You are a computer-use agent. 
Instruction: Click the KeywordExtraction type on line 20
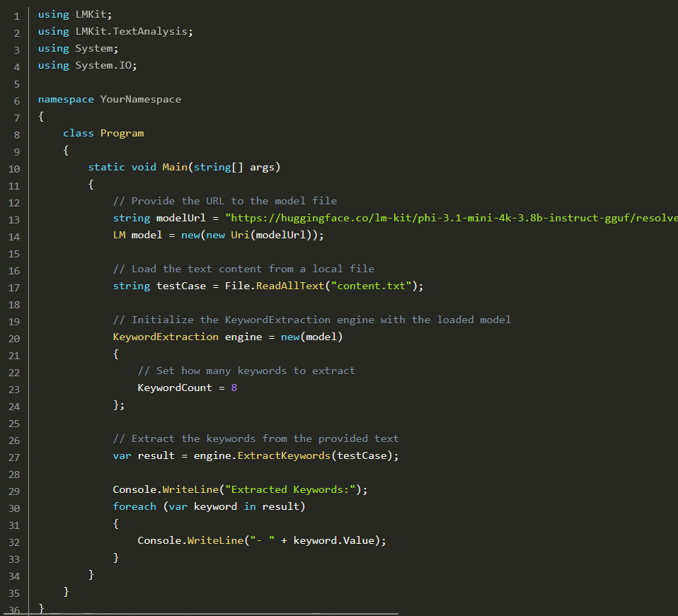(x=166, y=337)
